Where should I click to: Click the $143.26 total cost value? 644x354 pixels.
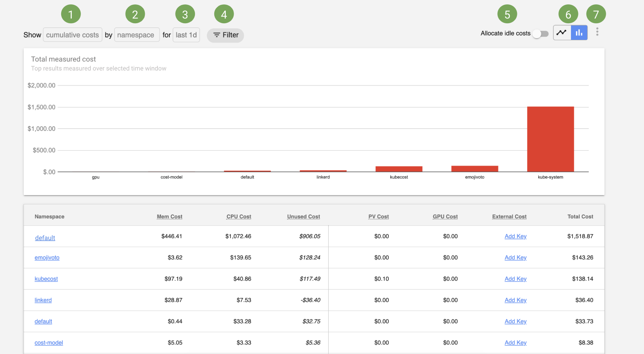click(x=583, y=257)
